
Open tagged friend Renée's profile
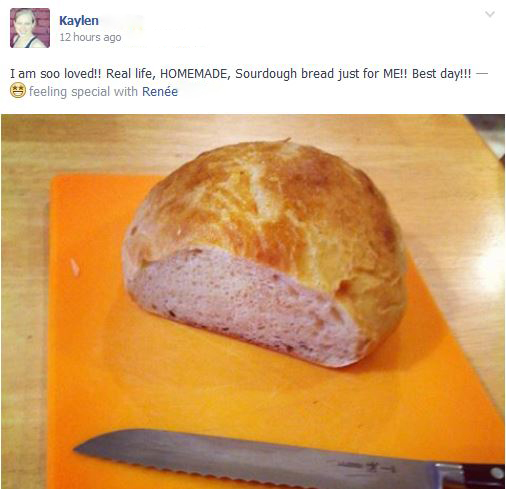[160, 91]
